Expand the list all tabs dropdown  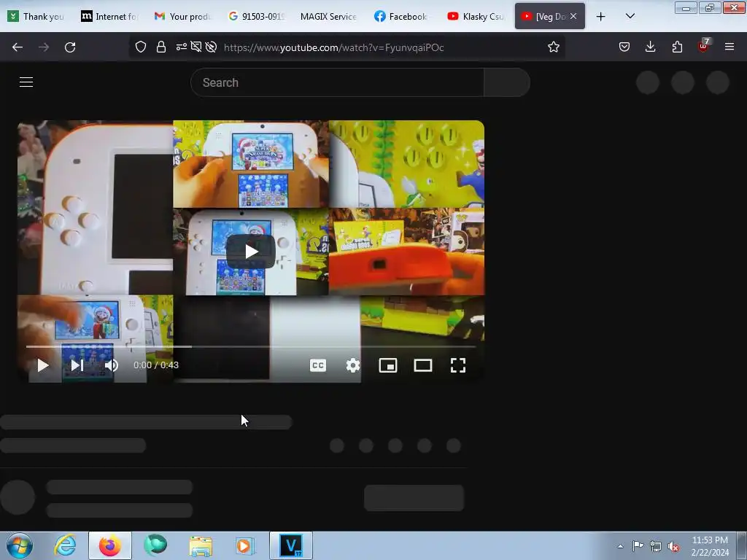pyautogui.click(x=630, y=16)
